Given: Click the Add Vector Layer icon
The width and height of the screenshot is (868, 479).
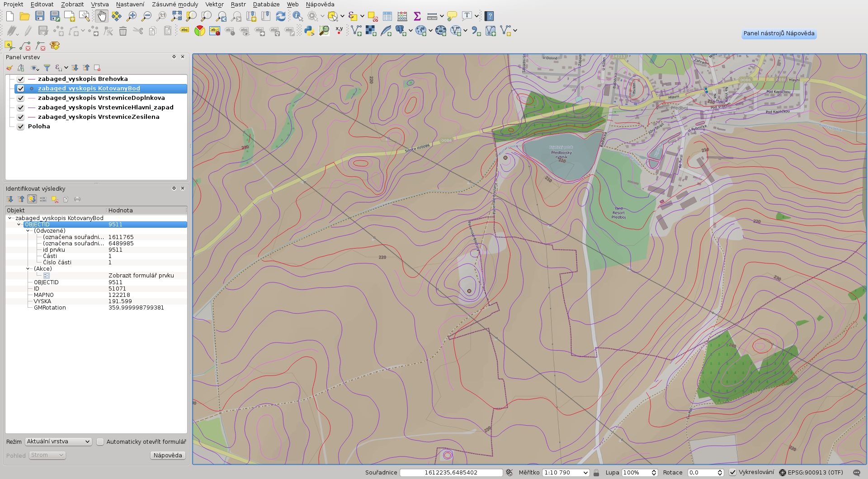Looking at the screenshot, I should (x=356, y=31).
